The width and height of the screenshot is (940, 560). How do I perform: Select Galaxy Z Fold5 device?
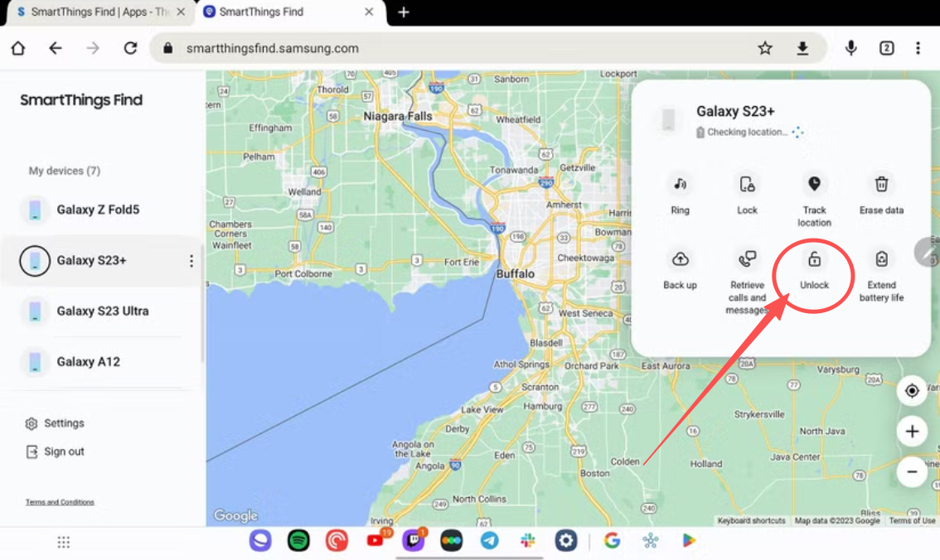101,210
